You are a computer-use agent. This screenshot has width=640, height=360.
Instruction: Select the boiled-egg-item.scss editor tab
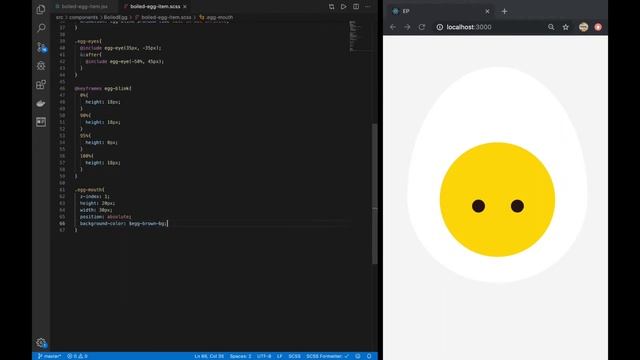[x=155, y=7]
